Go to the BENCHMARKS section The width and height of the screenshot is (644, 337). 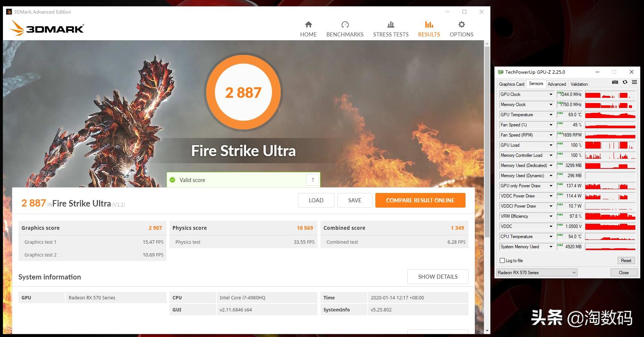point(345,29)
